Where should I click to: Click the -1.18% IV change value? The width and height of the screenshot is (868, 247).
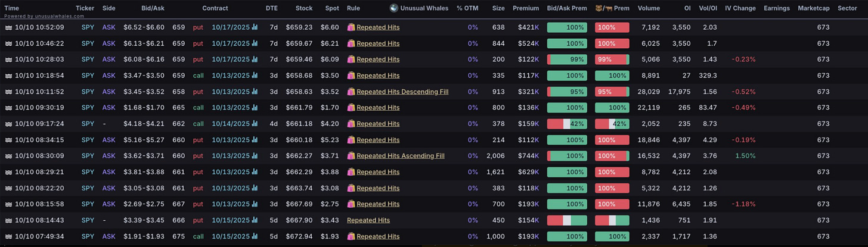pyautogui.click(x=744, y=204)
